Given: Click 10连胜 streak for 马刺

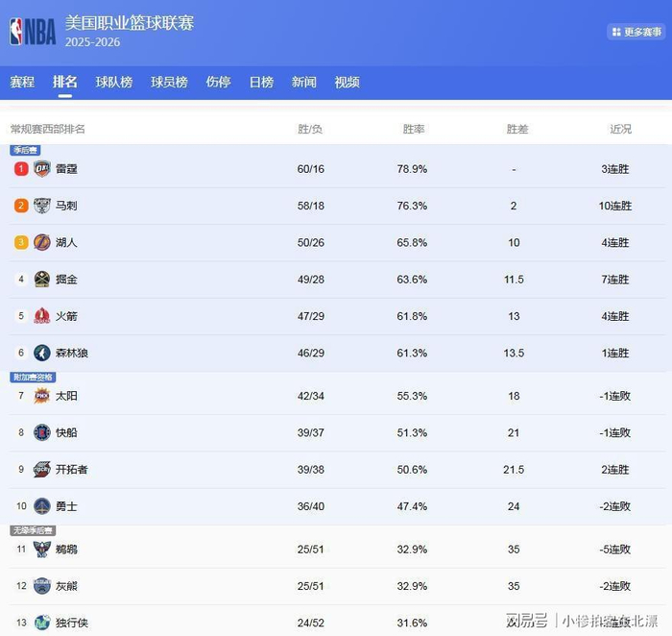Looking at the screenshot, I should pos(615,206).
